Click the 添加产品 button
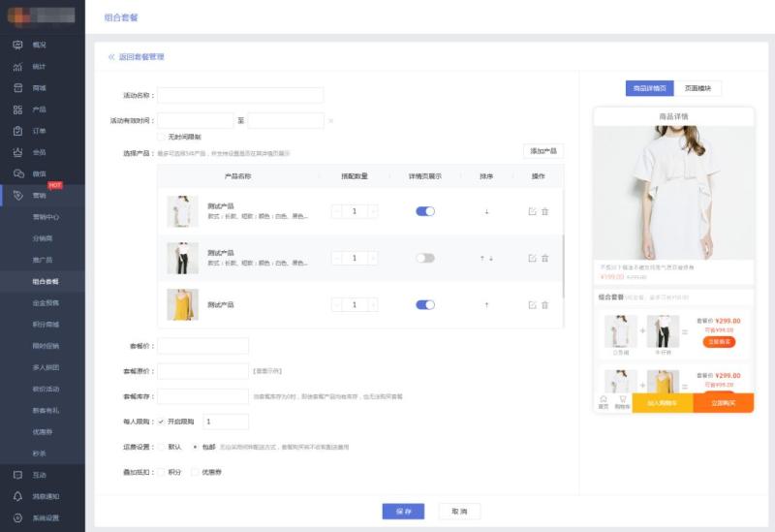This screenshot has height=532, width=775. 542,151
